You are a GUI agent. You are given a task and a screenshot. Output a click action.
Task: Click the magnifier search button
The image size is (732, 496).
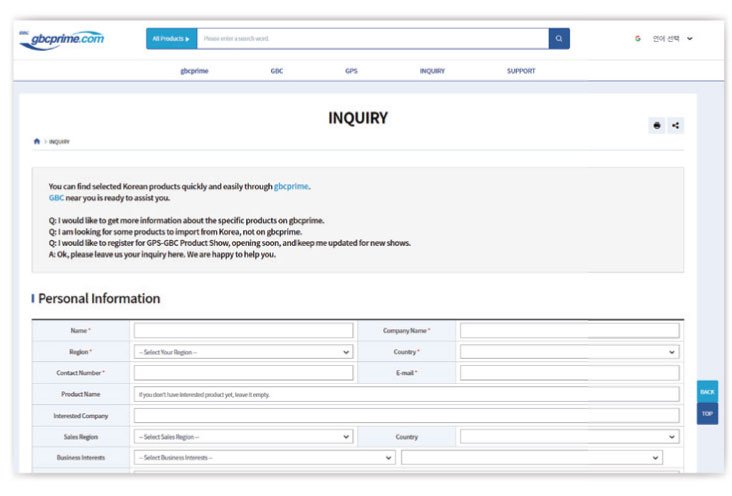coord(559,39)
